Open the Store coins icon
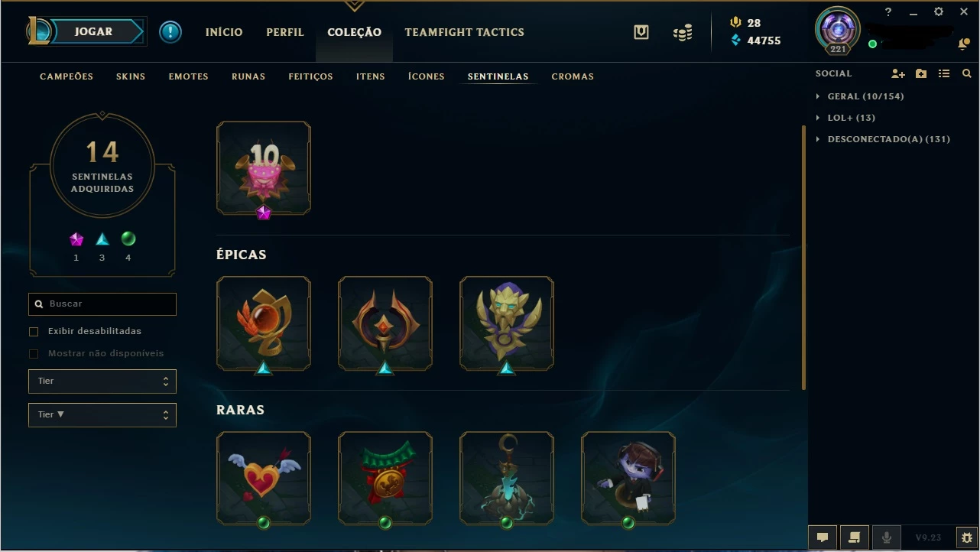The width and height of the screenshot is (980, 552). point(683,32)
